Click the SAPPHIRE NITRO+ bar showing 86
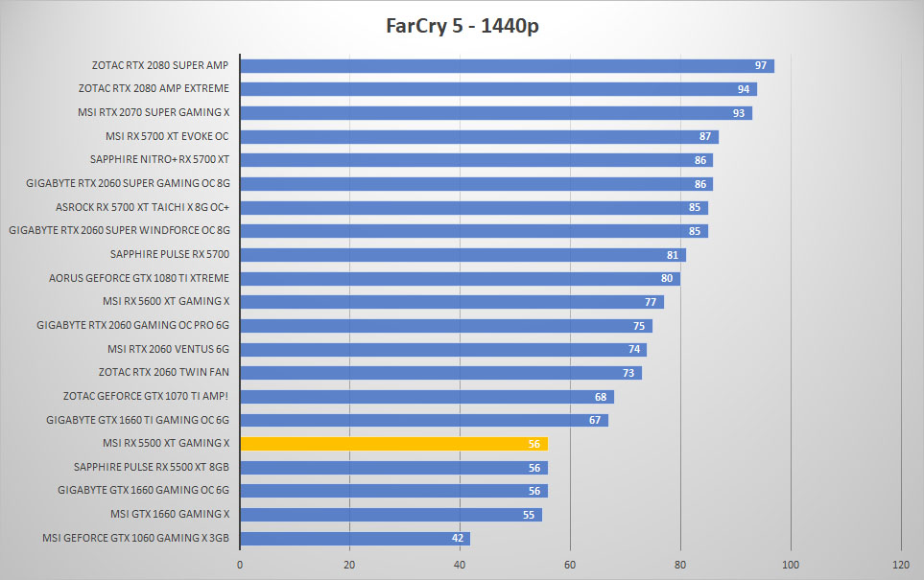 (x=477, y=160)
